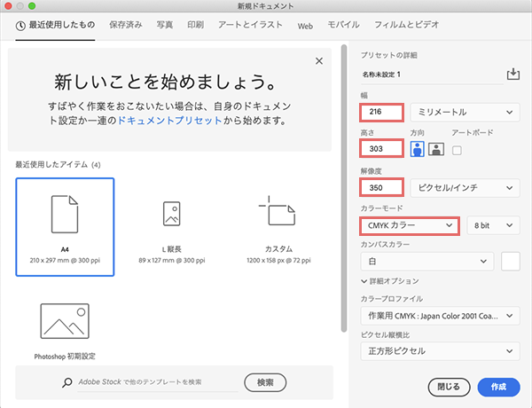Click the Adobe Stock template search field
This screenshot has width=532, height=408.
[x=158, y=382]
